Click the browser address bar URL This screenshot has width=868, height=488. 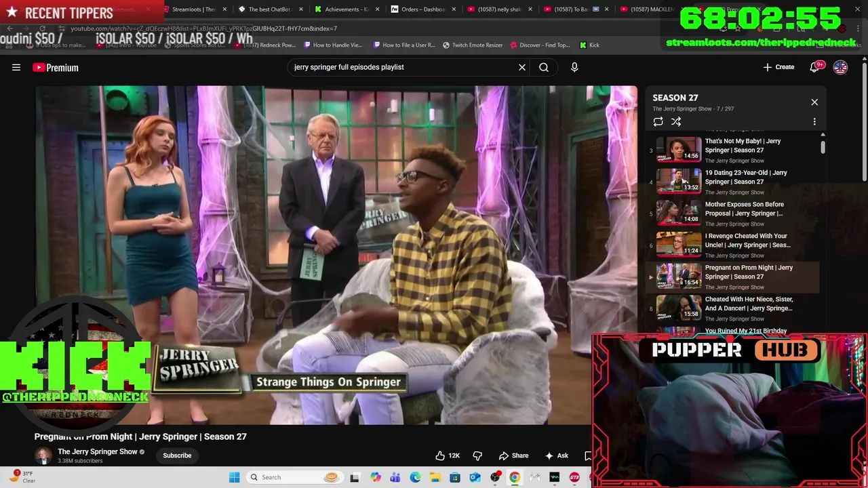[x=204, y=28]
